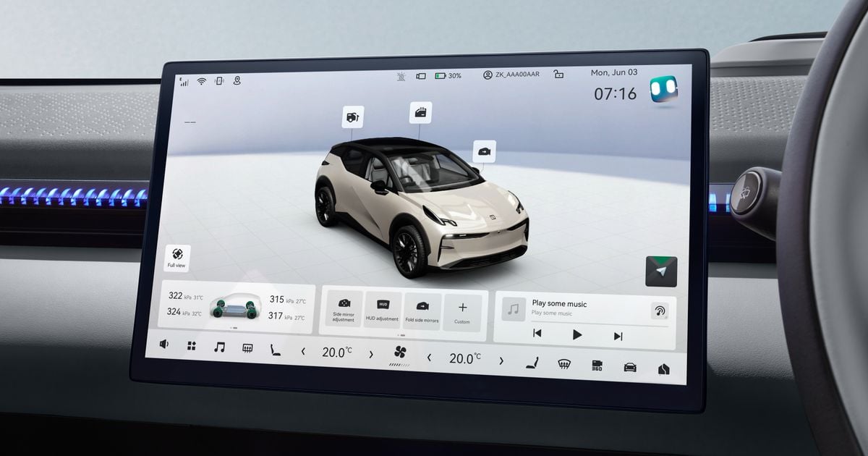The image size is (868, 456).
Task: Open the fan climate control
Action: pos(399,352)
